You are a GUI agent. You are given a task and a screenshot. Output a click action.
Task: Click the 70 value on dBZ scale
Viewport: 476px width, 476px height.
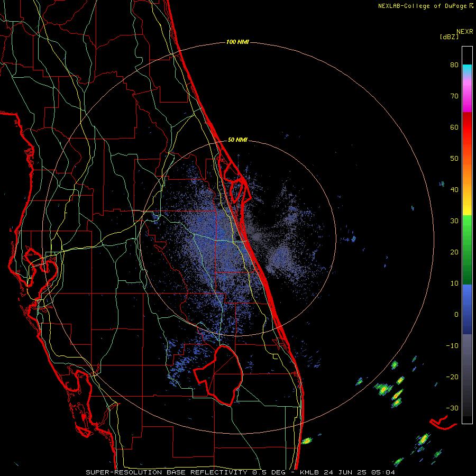tap(454, 96)
